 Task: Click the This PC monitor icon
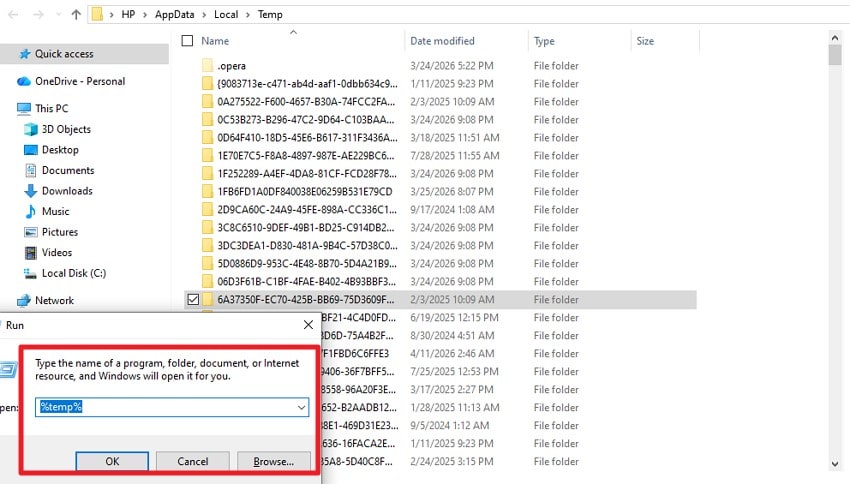[x=24, y=109]
